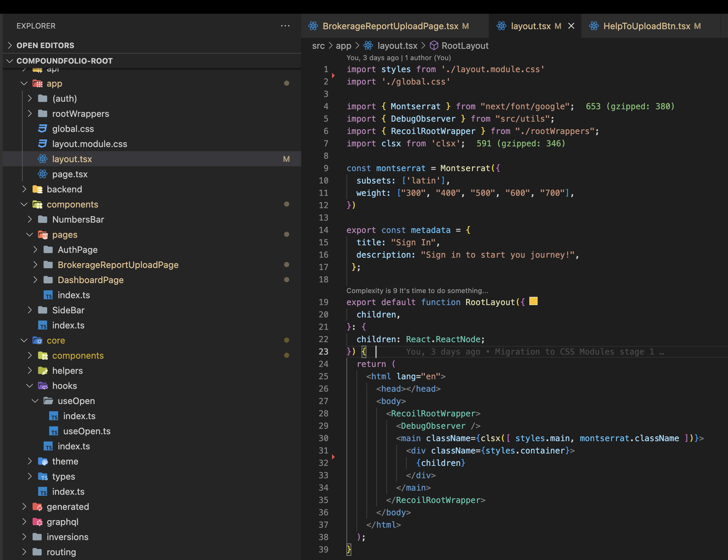This screenshot has height=560, width=728.
Task: Collapse the useOpen folder
Action: click(x=34, y=401)
